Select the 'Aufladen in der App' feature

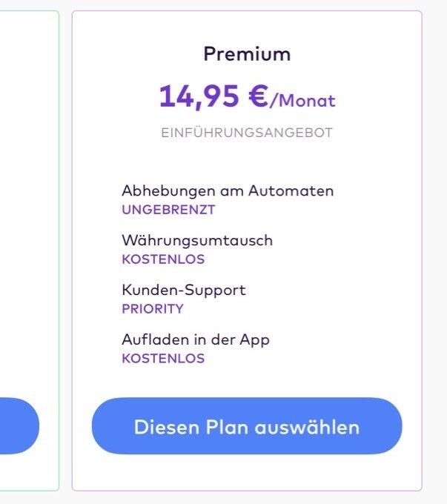click(x=196, y=339)
